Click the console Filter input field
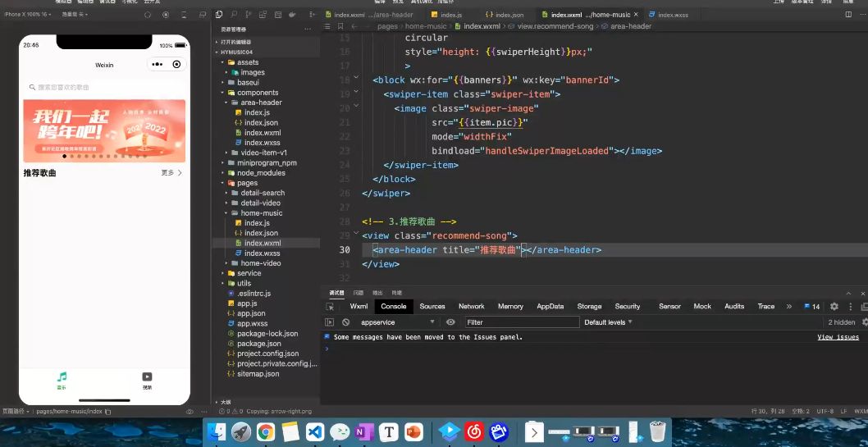This screenshot has height=447, width=868. [x=521, y=322]
